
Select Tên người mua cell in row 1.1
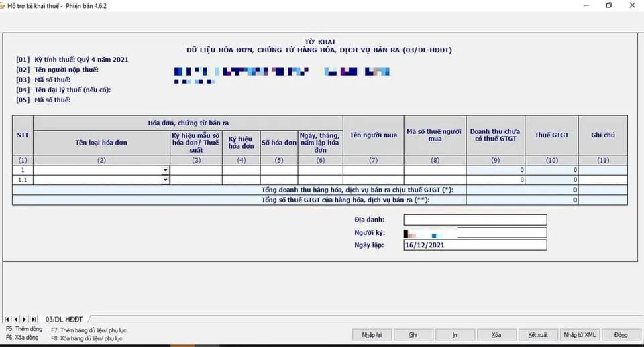pos(374,180)
